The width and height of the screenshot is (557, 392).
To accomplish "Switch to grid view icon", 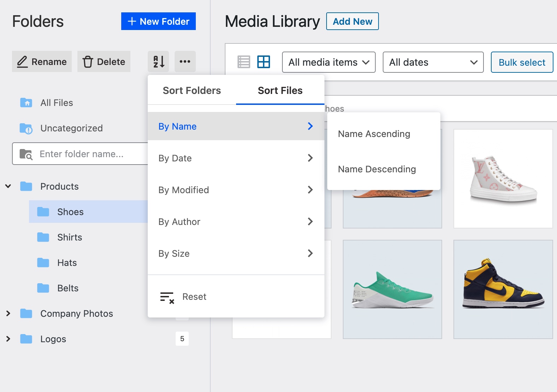I will (264, 62).
